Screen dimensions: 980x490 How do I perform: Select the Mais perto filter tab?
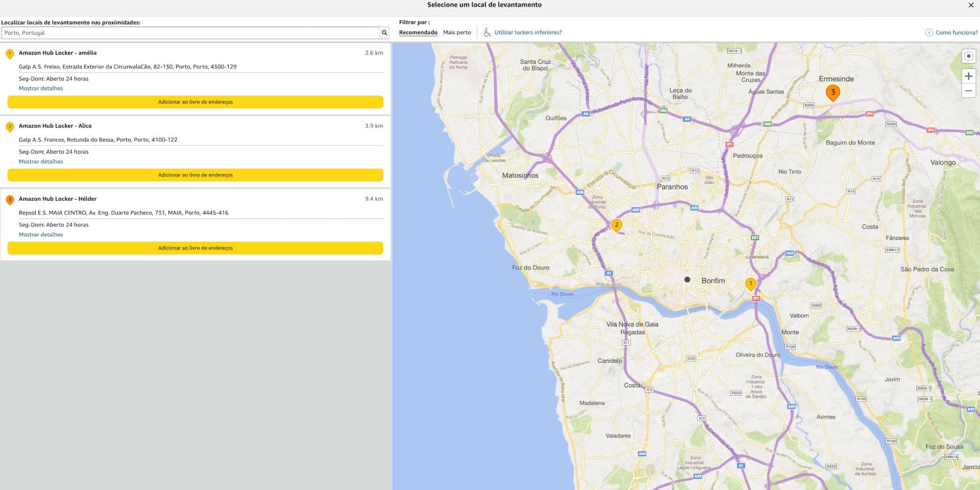coord(457,33)
